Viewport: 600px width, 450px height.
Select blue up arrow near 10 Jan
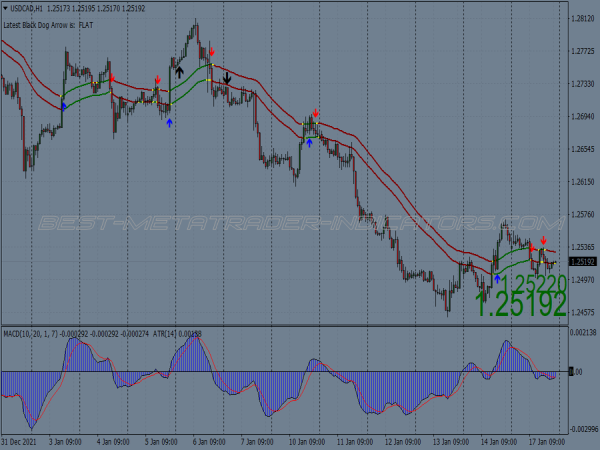[x=309, y=143]
